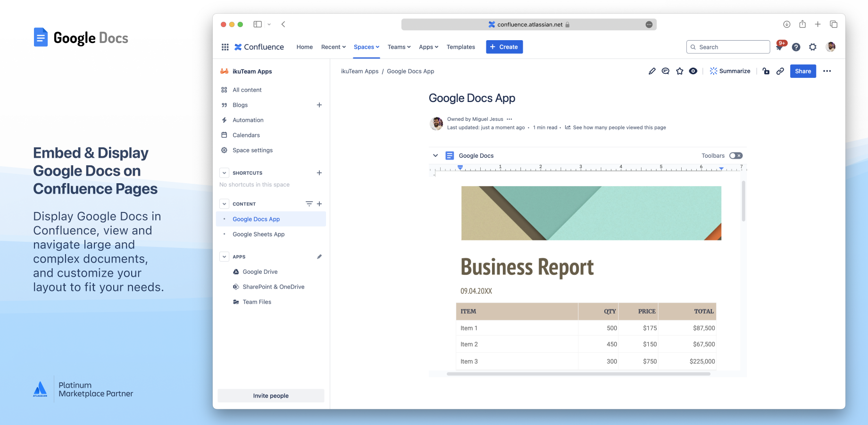Click left indent marker on ruler
The image size is (868, 425).
pos(460,168)
